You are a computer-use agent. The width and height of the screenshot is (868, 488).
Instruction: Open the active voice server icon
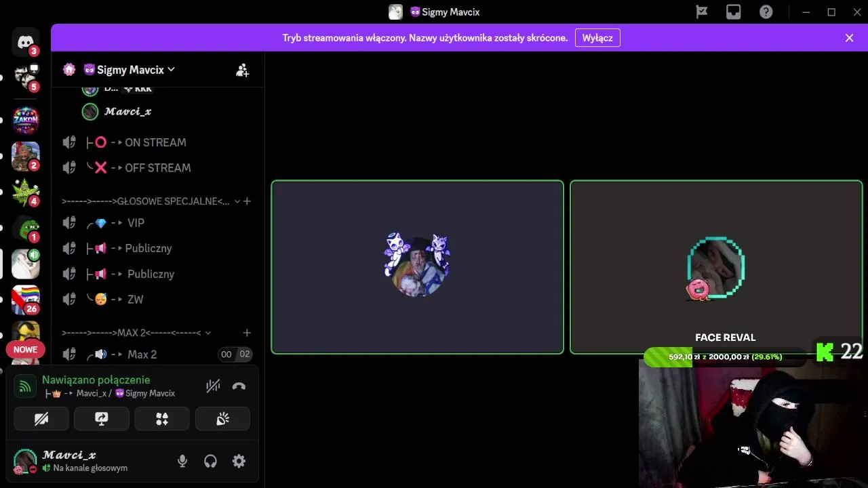(x=26, y=264)
